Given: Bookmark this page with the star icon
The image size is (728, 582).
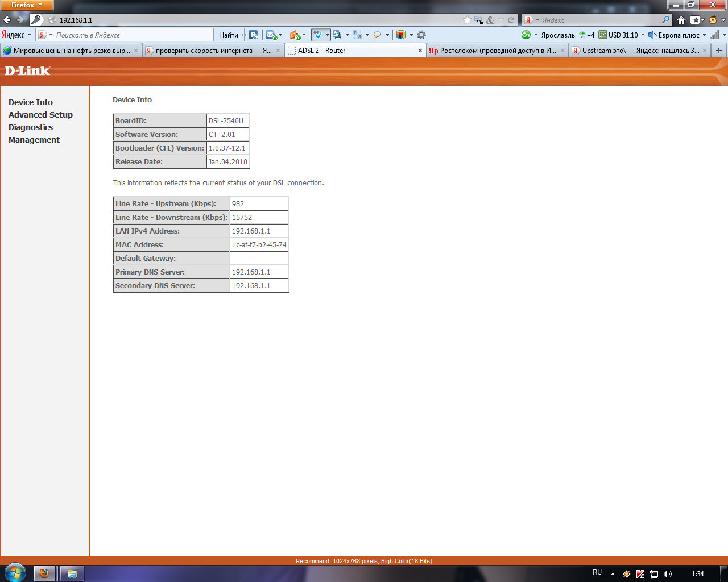Looking at the screenshot, I should (x=468, y=20).
